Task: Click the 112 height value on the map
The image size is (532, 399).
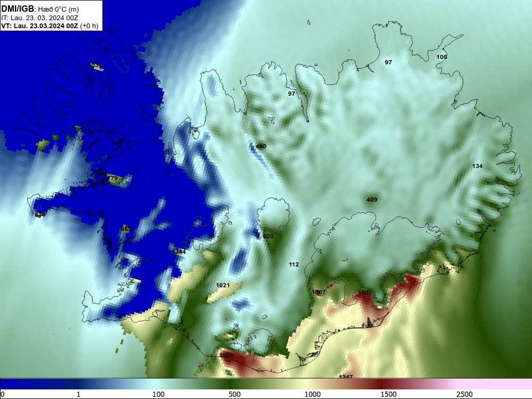Action: point(294,264)
